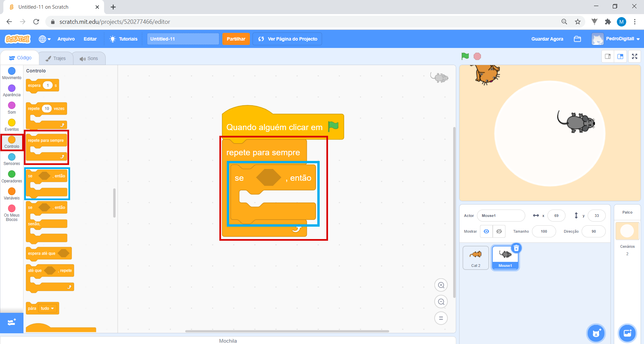Open the Arquivo menu
Viewport: 644px width, 344px height.
coord(66,39)
